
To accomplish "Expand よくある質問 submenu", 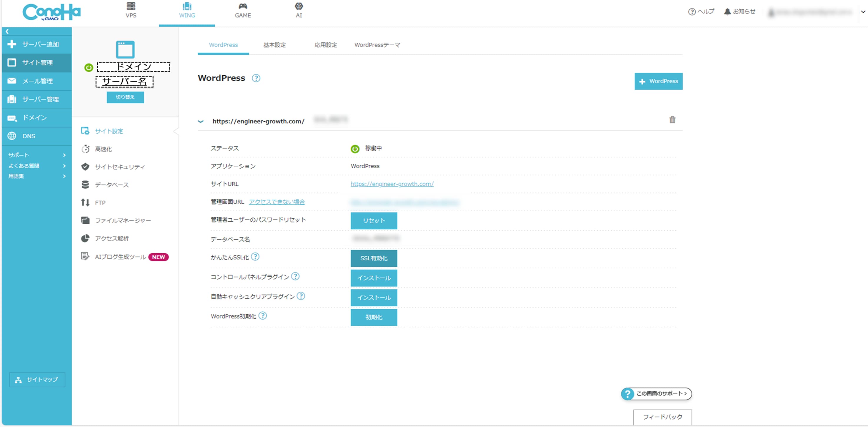I will 37,166.
